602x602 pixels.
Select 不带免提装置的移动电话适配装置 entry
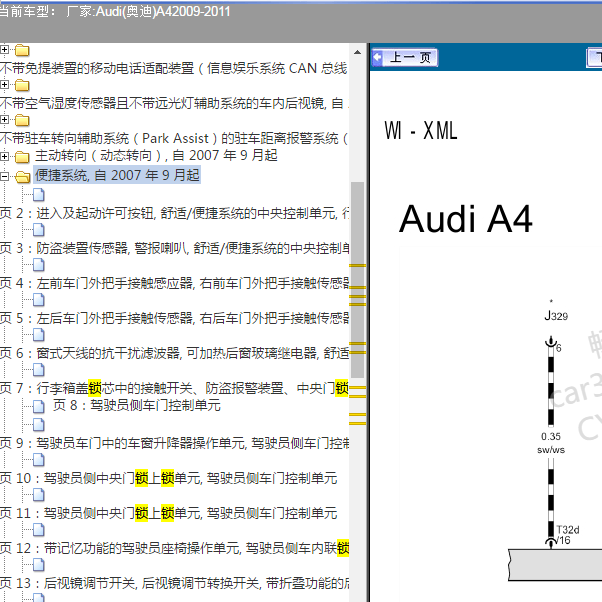(x=174, y=68)
